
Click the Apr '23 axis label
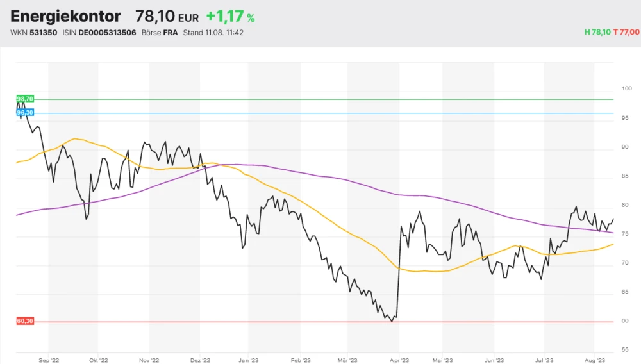click(x=399, y=361)
